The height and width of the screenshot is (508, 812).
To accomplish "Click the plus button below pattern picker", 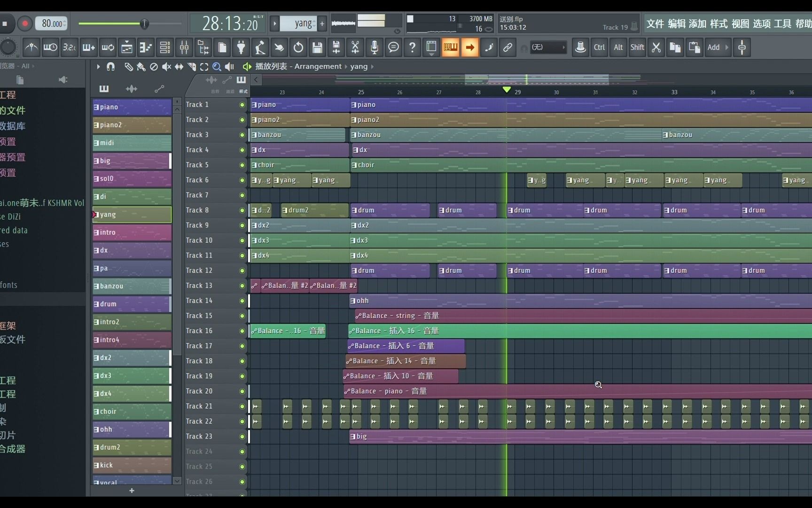I will (x=132, y=491).
